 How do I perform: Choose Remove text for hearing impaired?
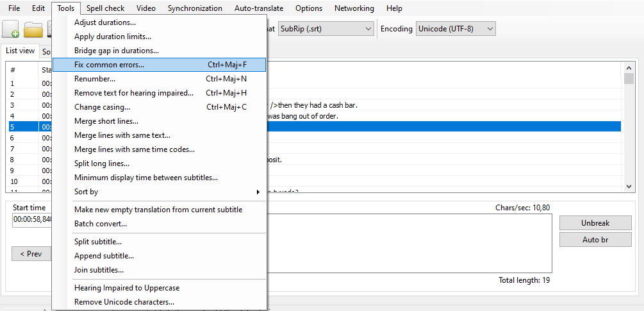point(134,93)
